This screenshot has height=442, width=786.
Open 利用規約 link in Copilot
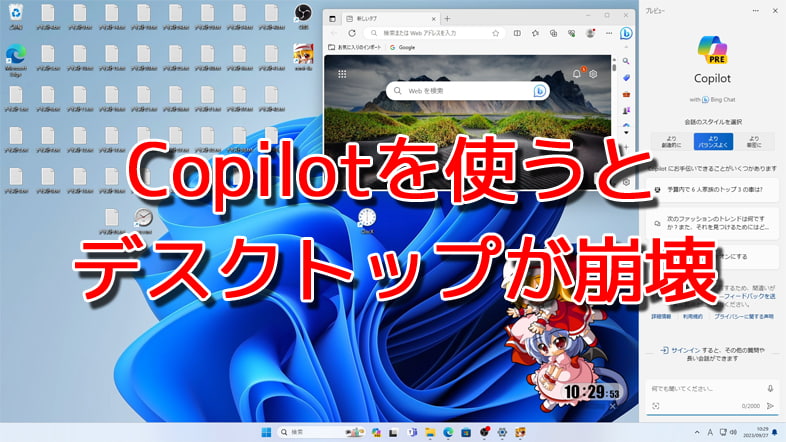(692, 317)
